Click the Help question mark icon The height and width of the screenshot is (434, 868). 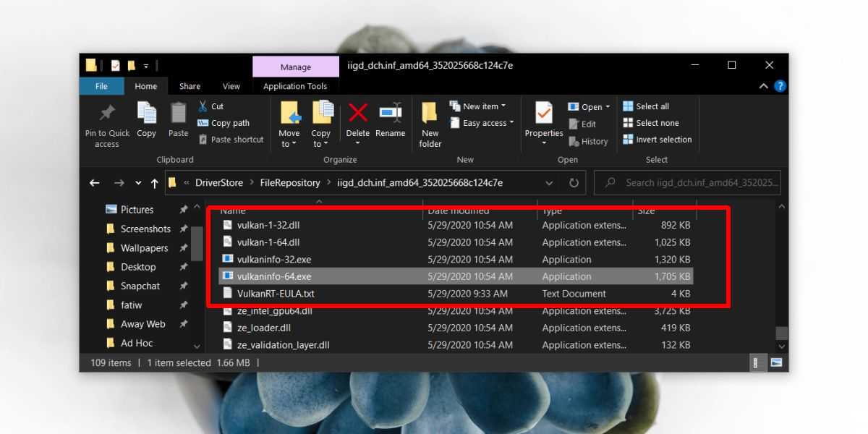pos(780,86)
